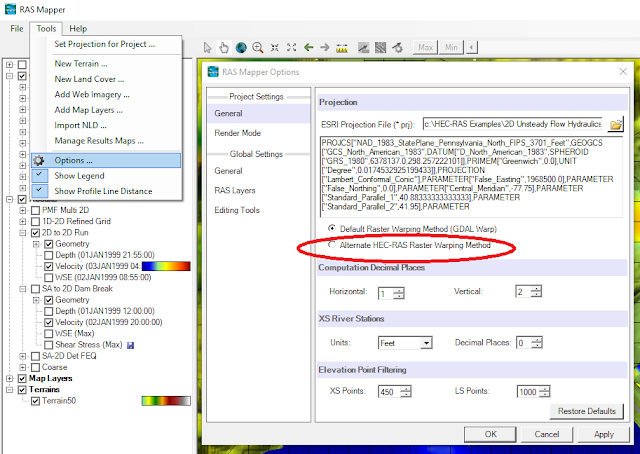Open Editing Tools settings page
The width and height of the screenshot is (640, 454).
(x=237, y=210)
